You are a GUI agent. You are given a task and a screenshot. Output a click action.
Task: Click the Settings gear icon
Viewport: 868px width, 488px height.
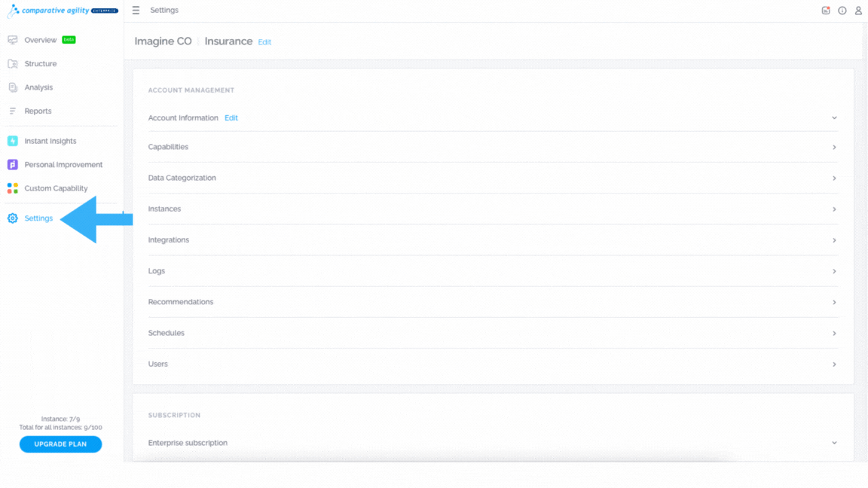pos(12,218)
